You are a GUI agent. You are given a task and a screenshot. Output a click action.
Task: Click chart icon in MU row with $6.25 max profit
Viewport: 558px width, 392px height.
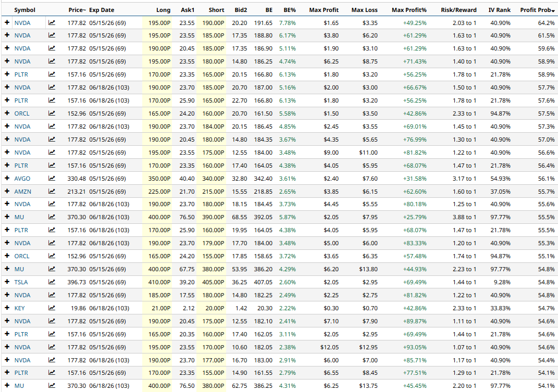(x=52, y=386)
